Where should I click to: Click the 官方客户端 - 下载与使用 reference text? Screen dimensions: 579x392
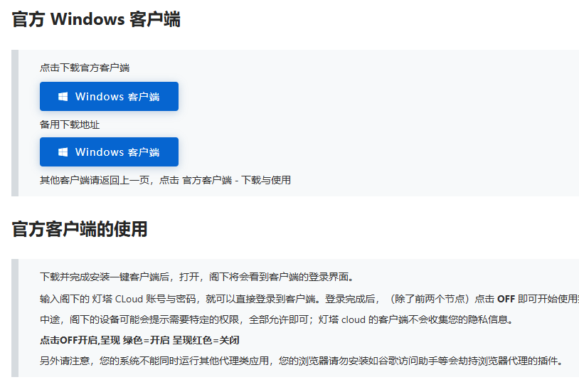pos(236,180)
